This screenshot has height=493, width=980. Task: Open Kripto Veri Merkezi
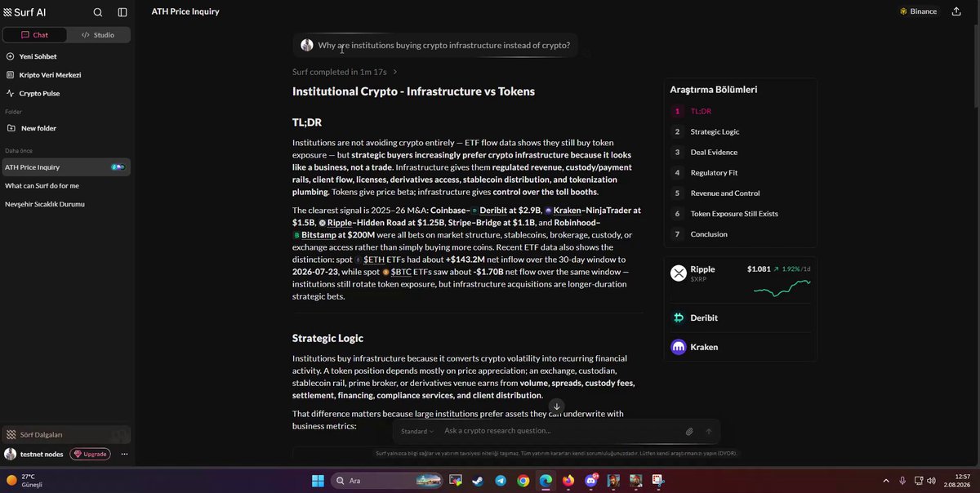tap(43, 75)
